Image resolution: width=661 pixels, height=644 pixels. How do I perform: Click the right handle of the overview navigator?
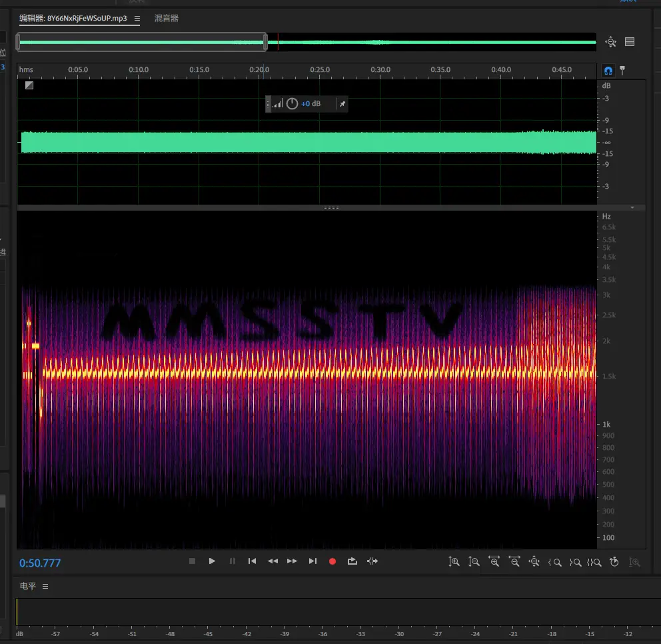point(265,42)
